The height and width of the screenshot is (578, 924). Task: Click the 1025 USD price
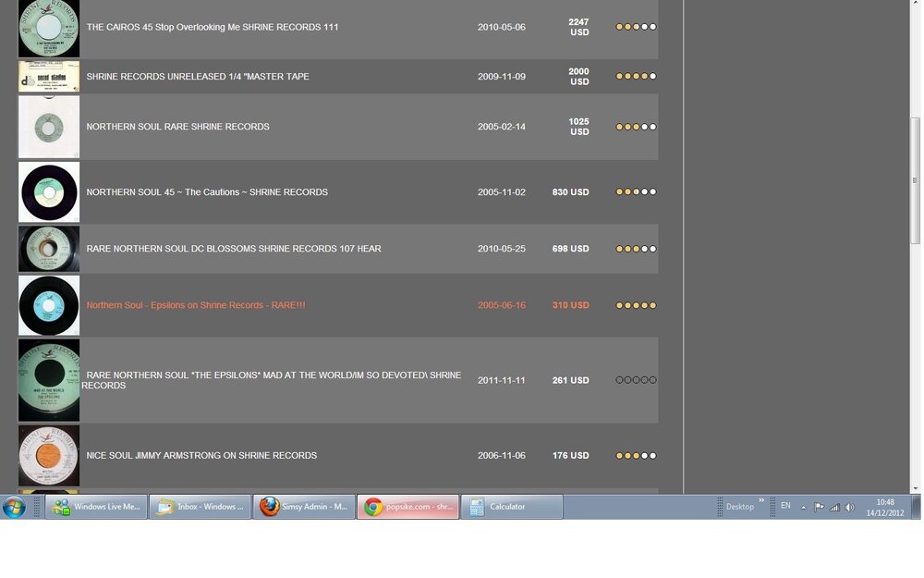(578, 127)
